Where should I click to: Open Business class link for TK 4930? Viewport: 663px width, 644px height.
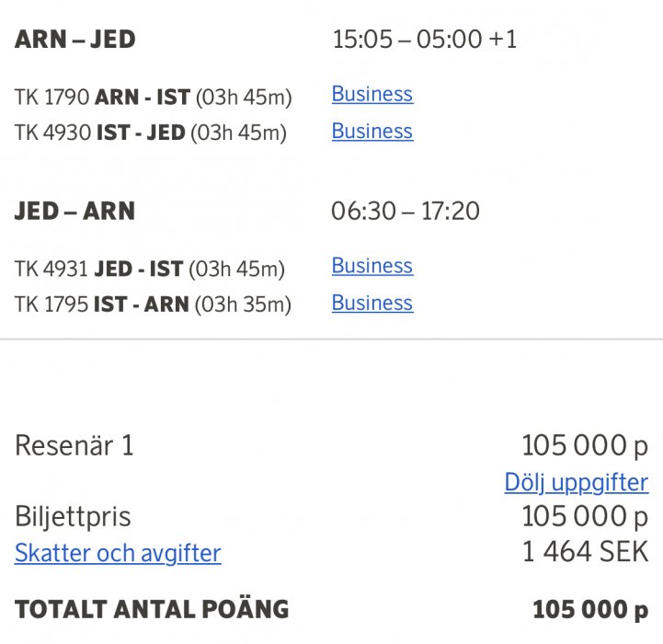pyautogui.click(x=372, y=132)
